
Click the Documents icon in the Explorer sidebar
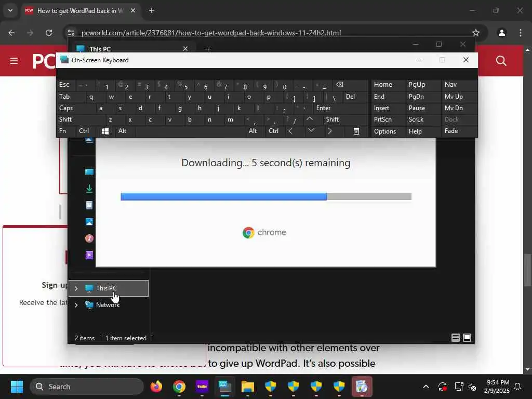tap(89, 205)
